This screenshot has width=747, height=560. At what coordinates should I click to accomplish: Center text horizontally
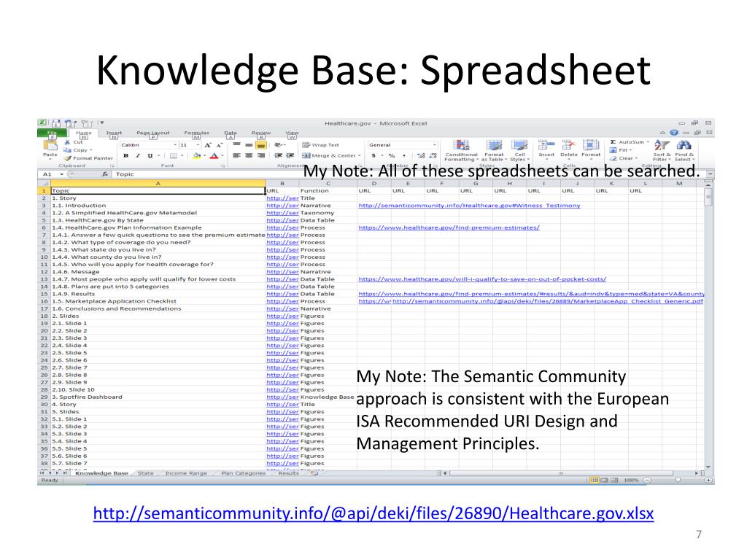249,156
